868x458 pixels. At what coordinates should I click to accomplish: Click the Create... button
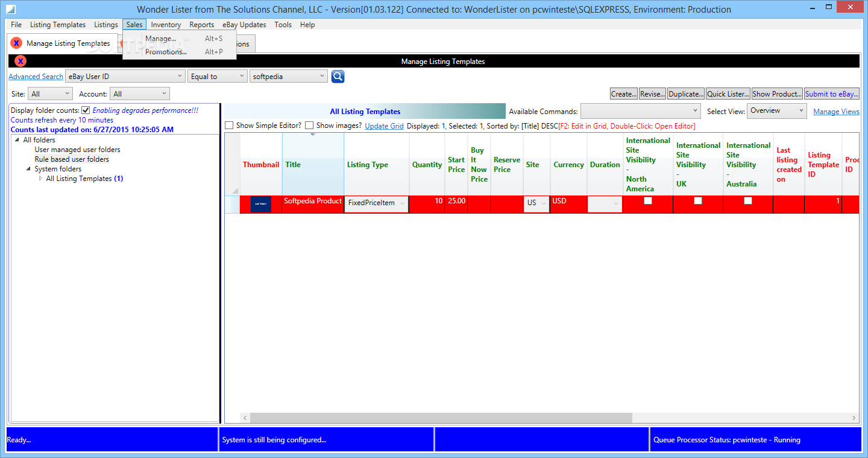[623, 94]
